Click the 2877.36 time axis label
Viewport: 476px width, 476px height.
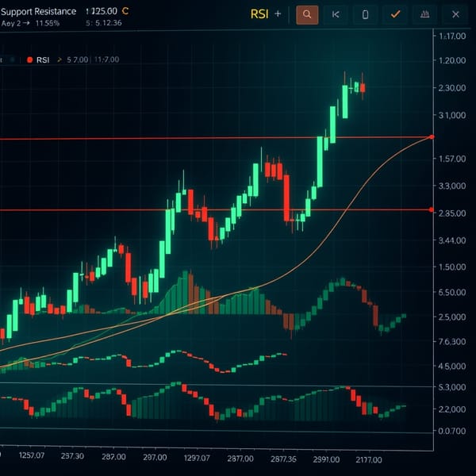(283, 459)
